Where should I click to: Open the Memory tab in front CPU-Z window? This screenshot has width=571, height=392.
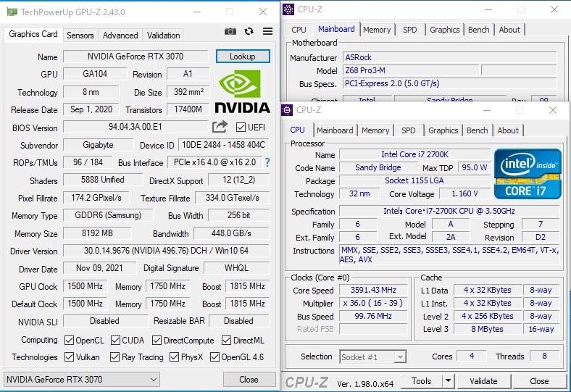point(375,130)
